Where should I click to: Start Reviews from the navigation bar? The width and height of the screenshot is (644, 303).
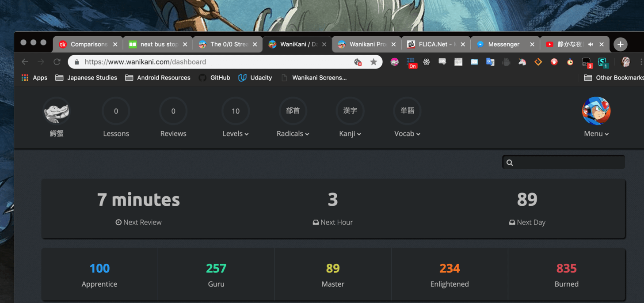click(x=173, y=118)
